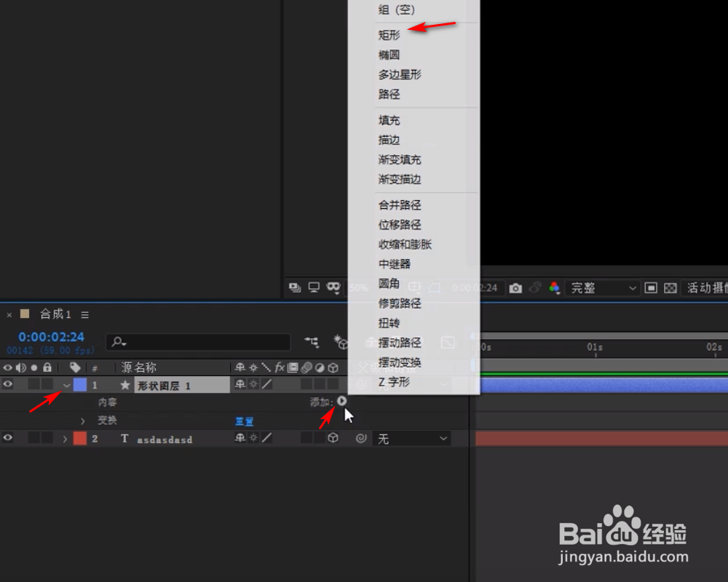
Task: Pick 渐变描边 menu item
Action: coord(400,179)
